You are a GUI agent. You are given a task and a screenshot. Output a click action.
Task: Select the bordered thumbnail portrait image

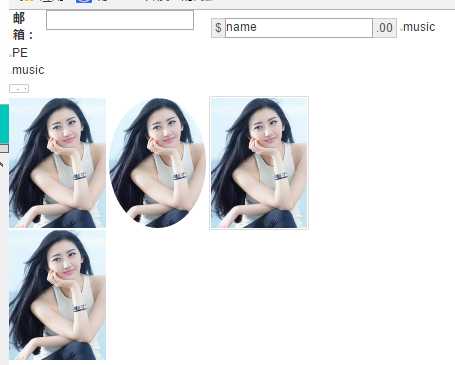[x=259, y=163]
